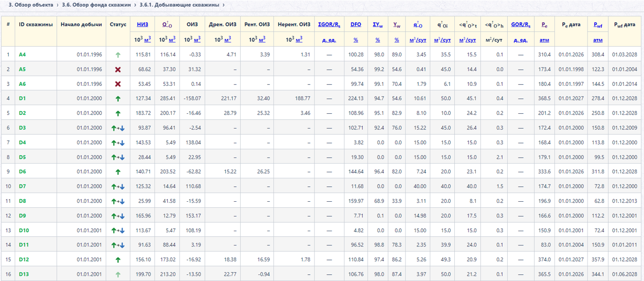Click the Pe column header link
Screen dimensions: 644x281
pos(544,24)
